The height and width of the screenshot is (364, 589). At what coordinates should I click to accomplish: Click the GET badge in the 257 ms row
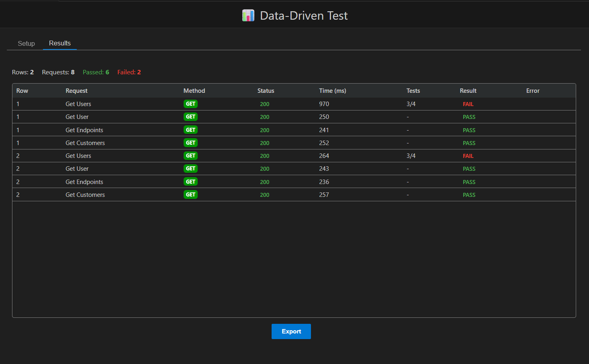pos(190,194)
